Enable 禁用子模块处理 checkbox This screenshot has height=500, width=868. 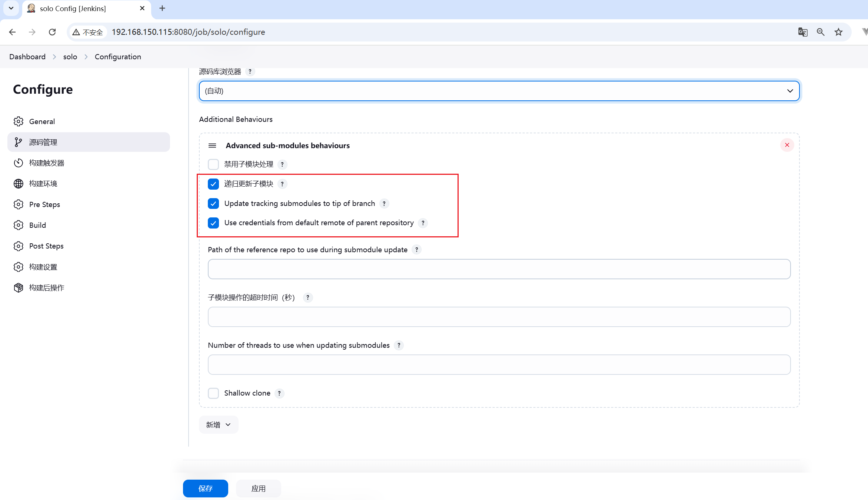(213, 164)
